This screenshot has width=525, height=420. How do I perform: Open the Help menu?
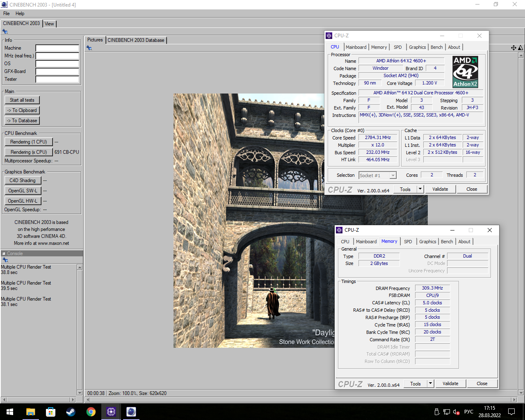(x=20, y=14)
